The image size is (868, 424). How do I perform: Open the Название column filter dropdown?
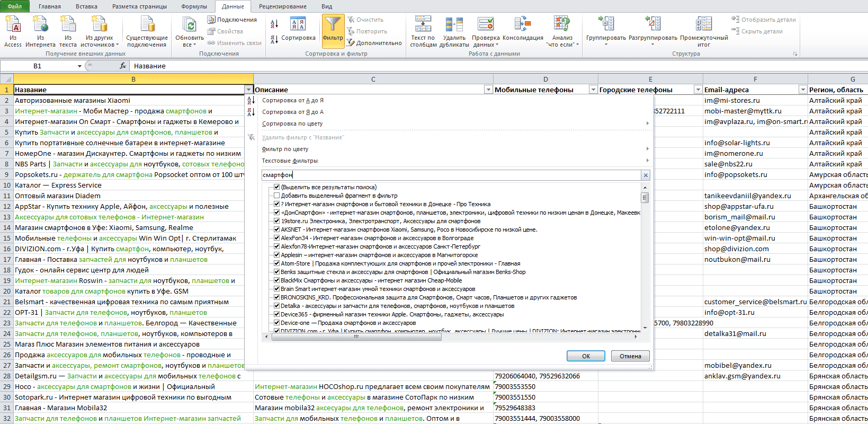tap(249, 90)
